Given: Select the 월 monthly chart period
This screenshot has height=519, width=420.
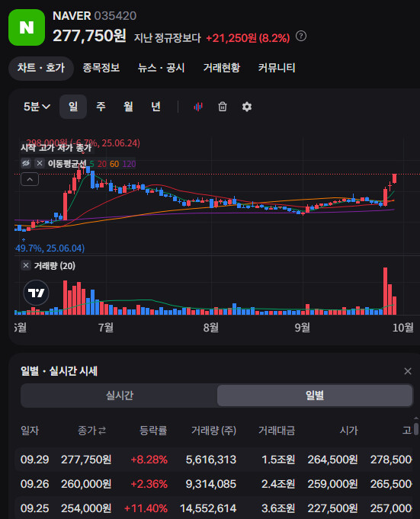Looking at the screenshot, I should click(x=128, y=107).
